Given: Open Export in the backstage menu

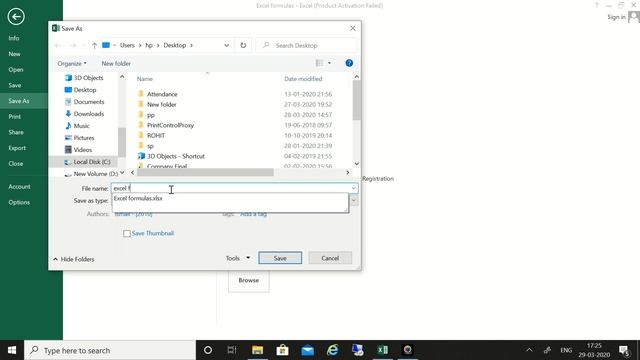Looking at the screenshot, I should pyautogui.click(x=17, y=148).
